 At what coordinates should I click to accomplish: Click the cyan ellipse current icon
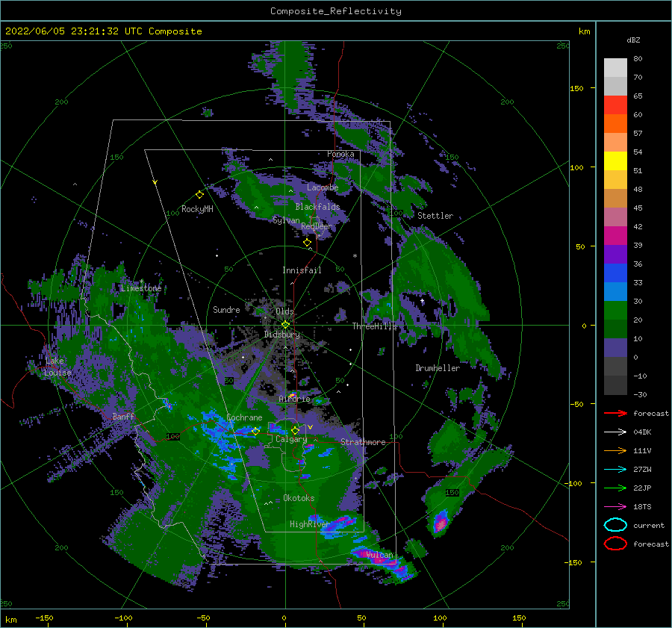coord(615,525)
